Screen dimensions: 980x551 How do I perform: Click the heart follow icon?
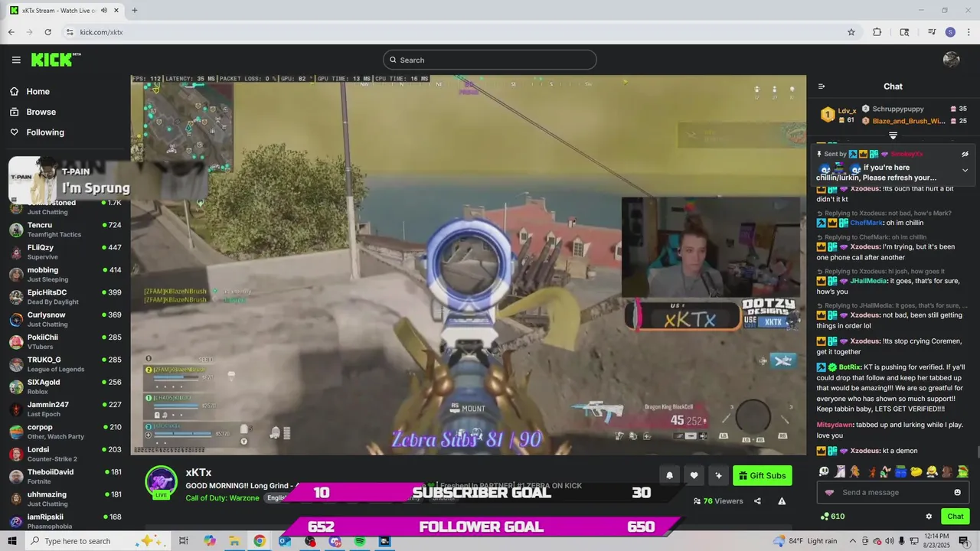pyautogui.click(x=694, y=475)
